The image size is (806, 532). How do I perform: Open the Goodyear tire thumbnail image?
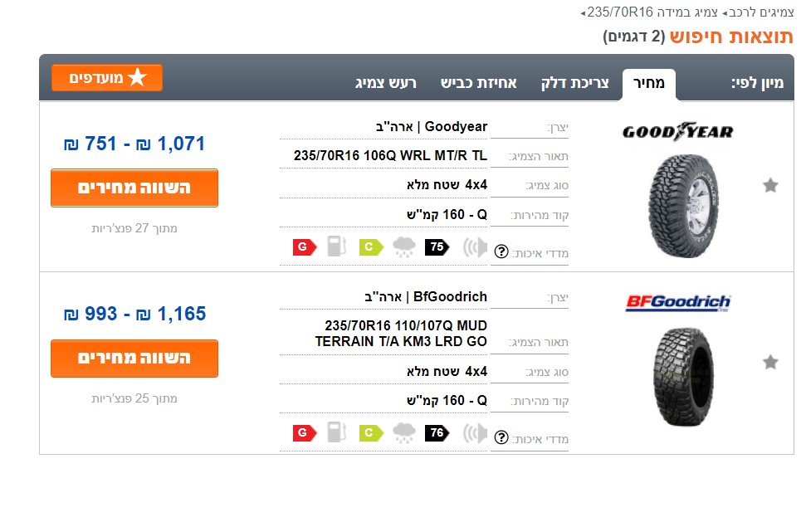tap(683, 207)
